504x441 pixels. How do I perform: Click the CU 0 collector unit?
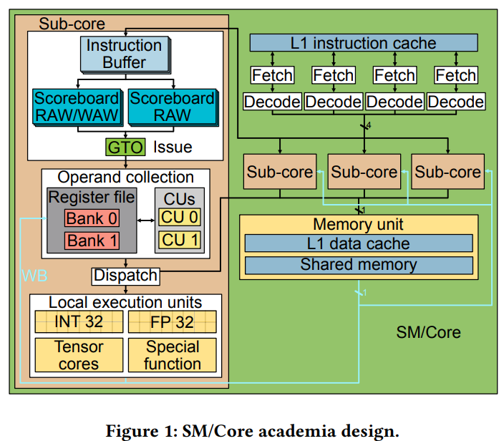tap(180, 218)
